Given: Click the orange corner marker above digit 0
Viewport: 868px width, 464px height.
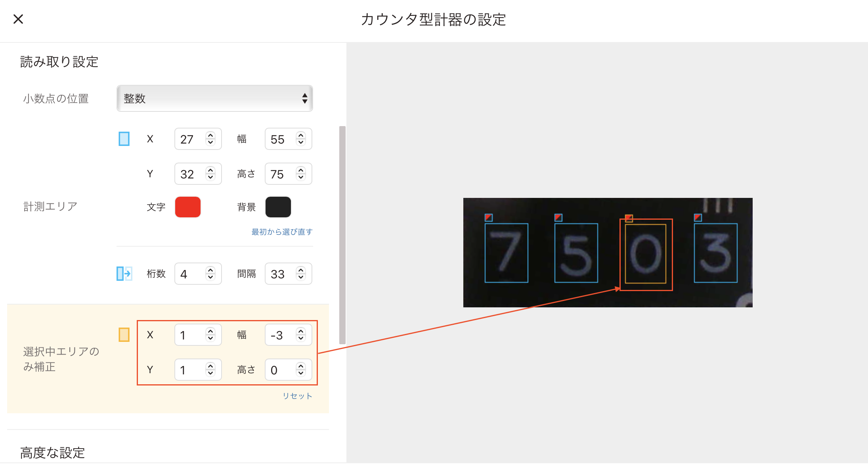Looking at the screenshot, I should [x=629, y=219].
